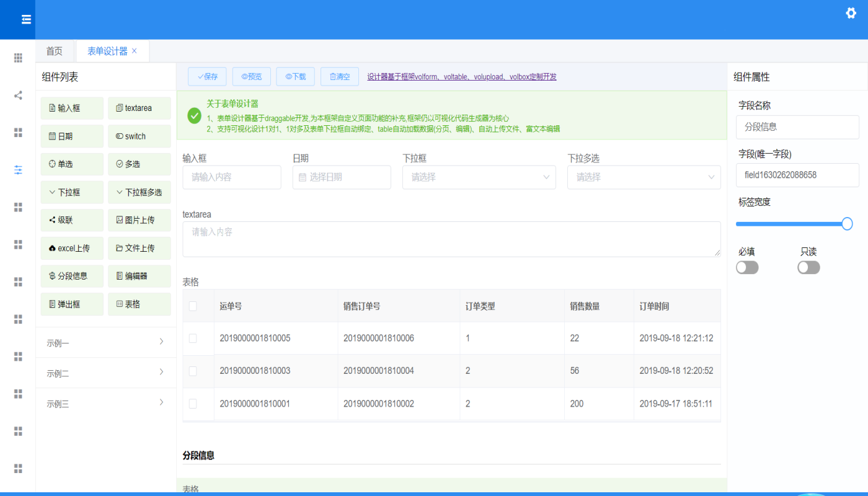The image size is (868, 496).
Task: Select the 下拉框多选 component
Action: click(x=139, y=192)
